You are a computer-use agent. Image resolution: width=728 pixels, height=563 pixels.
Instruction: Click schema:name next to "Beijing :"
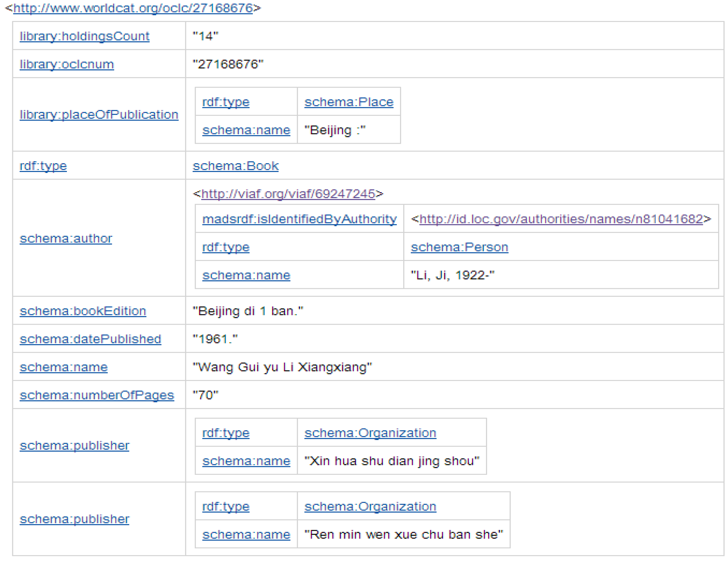click(x=246, y=130)
